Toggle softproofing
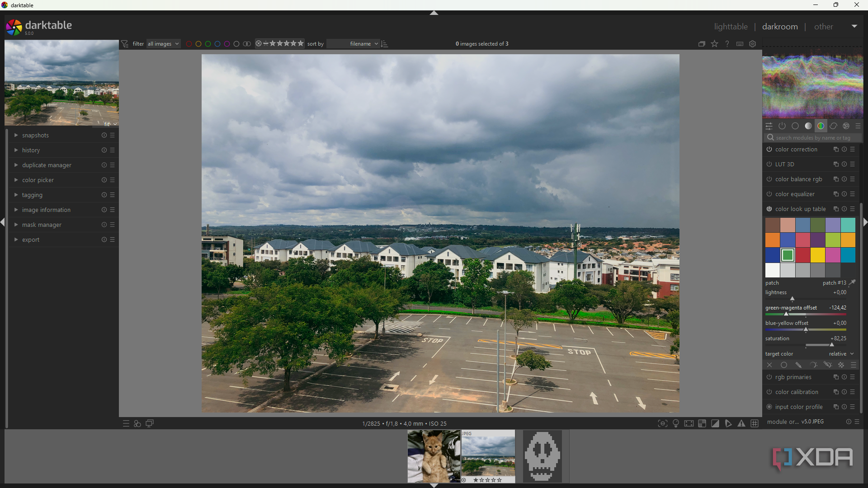The height and width of the screenshot is (488, 868). 728,423
